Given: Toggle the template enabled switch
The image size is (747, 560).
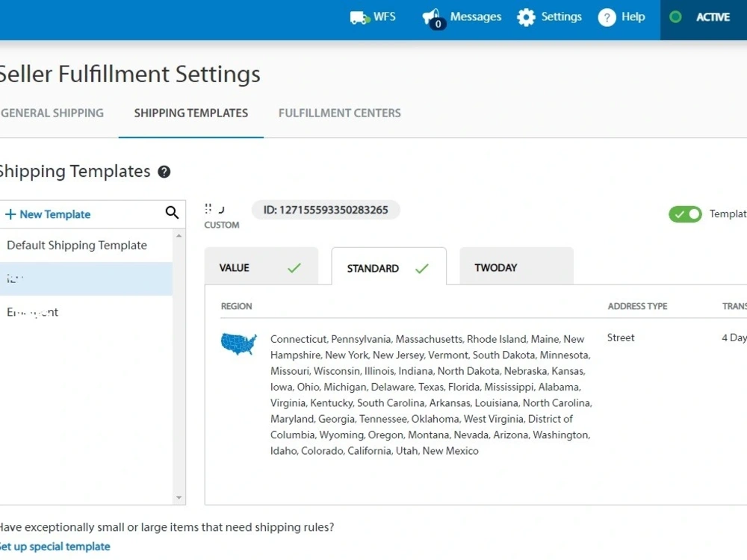Looking at the screenshot, I should [x=685, y=214].
